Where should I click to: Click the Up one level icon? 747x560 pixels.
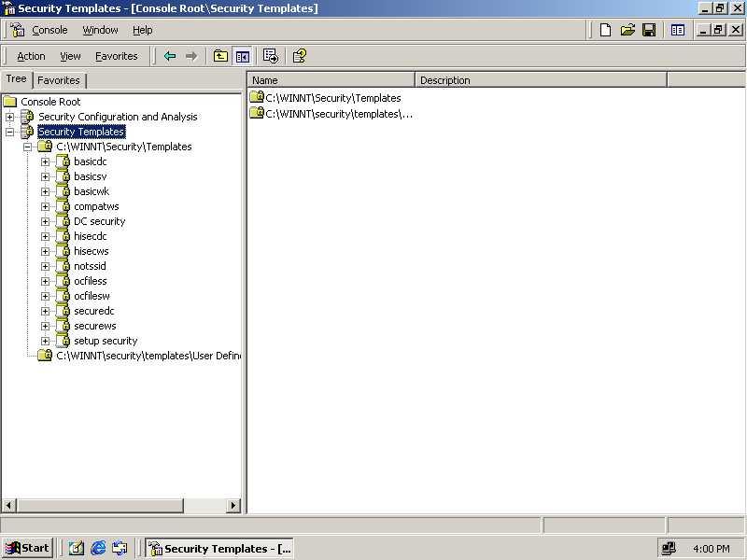tap(220, 56)
